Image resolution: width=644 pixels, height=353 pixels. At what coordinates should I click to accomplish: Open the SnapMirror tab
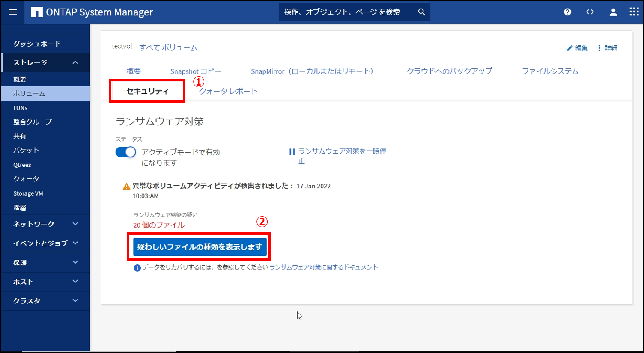tap(312, 71)
